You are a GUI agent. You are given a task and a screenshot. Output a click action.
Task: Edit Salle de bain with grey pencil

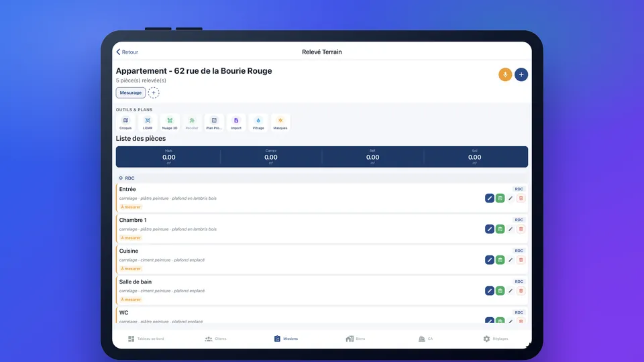[511, 290]
